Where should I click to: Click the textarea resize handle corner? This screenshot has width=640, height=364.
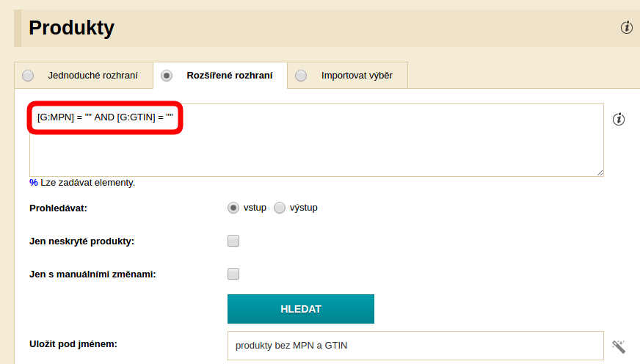click(600, 172)
